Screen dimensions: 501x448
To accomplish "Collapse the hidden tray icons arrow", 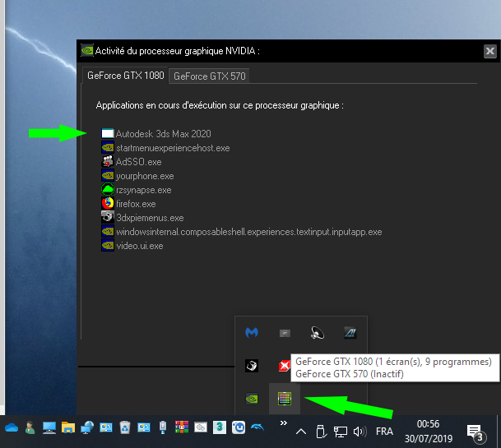I will (x=301, y=432).
